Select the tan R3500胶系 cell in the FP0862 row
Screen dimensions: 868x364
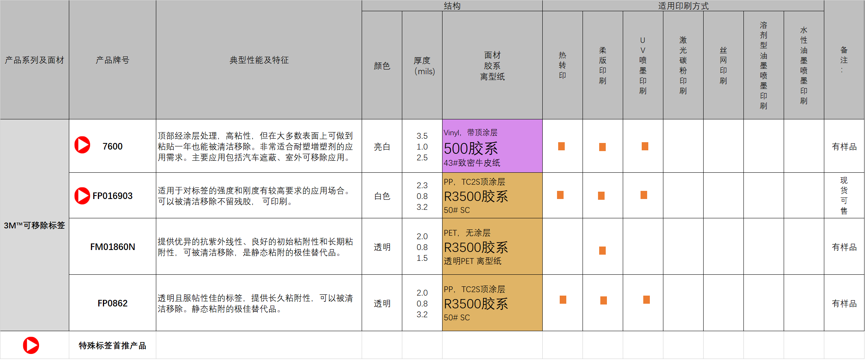(492, 303)
